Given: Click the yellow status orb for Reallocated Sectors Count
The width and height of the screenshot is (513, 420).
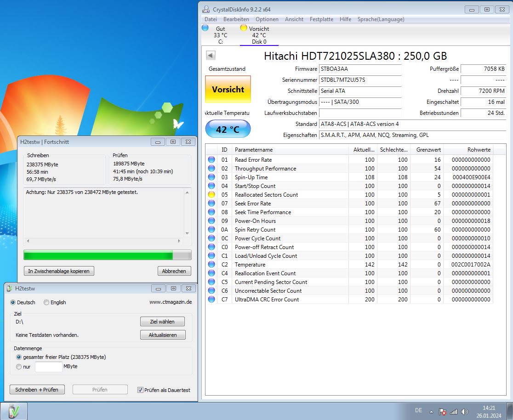Looking at the screenshot, I should point(211,195).
